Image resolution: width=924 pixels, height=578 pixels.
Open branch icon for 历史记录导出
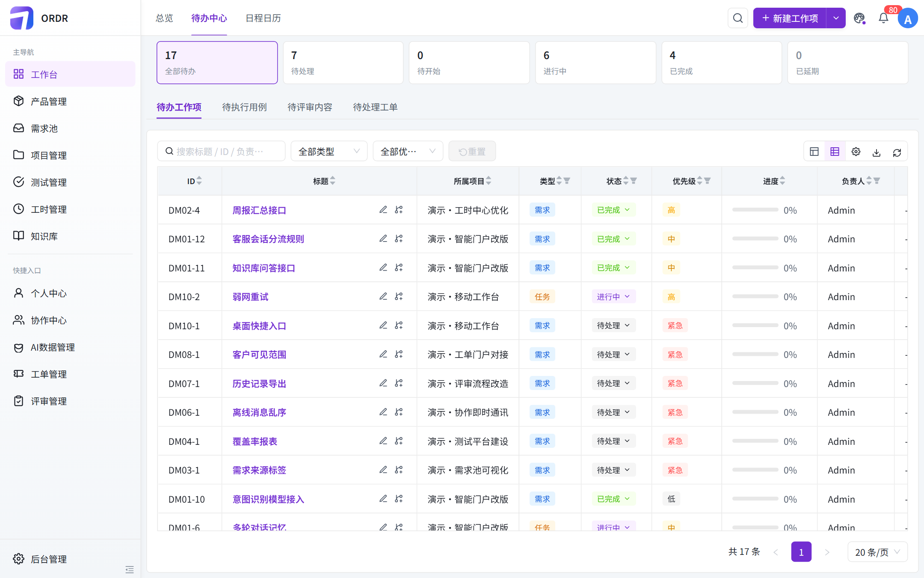click(399, 383)
